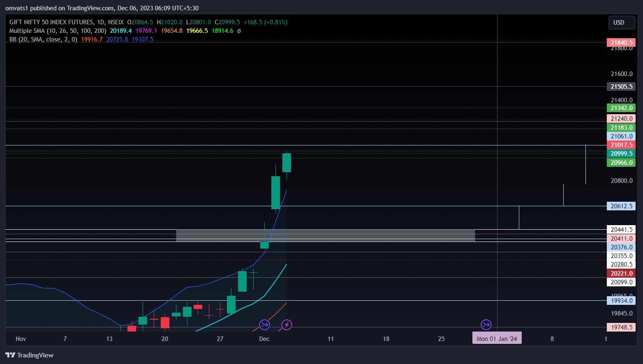Select the BB (20, SMA, close, 2, 0) legend
The height and width of the screenshot is (364, 643).
[x=43, y=39]
